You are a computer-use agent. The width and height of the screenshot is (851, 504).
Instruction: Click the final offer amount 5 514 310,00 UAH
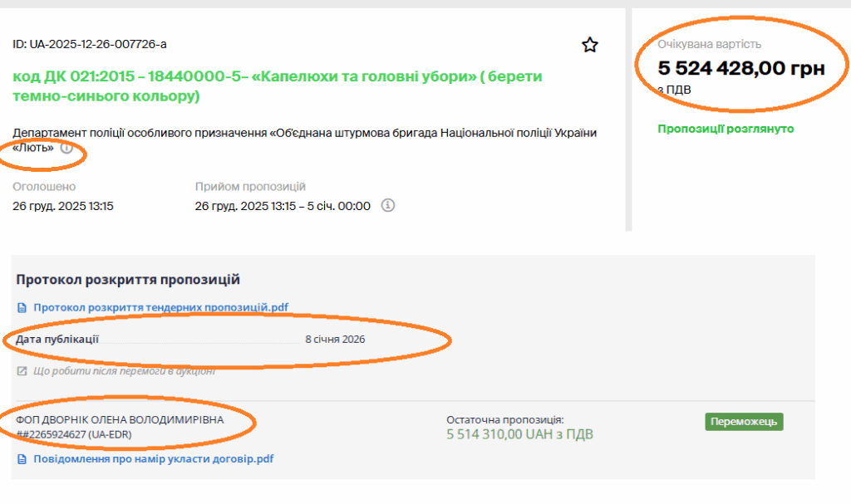tap(519, 434)
